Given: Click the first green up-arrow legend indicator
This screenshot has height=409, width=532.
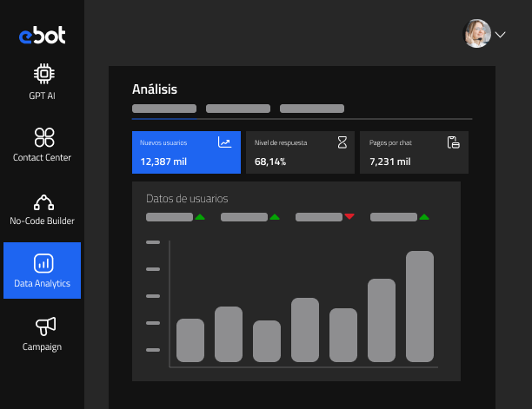Looking at the screenshot, I should coord(200,216).
